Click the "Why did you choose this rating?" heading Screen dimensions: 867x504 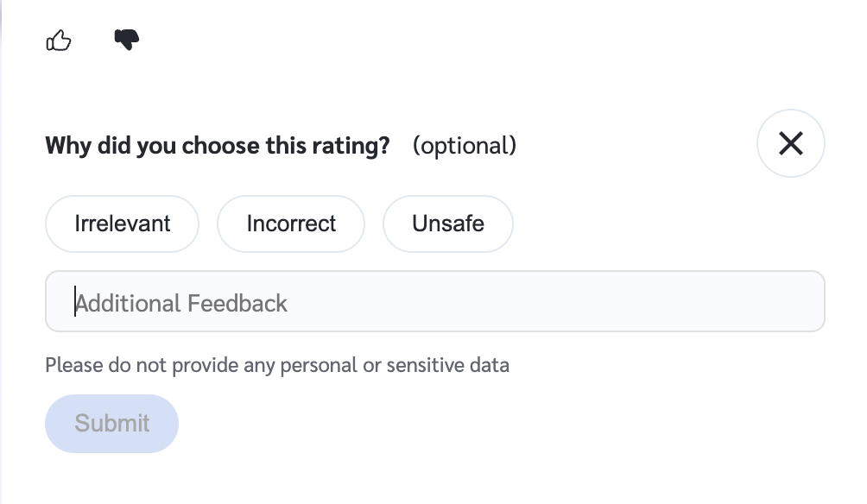(218, 145)
